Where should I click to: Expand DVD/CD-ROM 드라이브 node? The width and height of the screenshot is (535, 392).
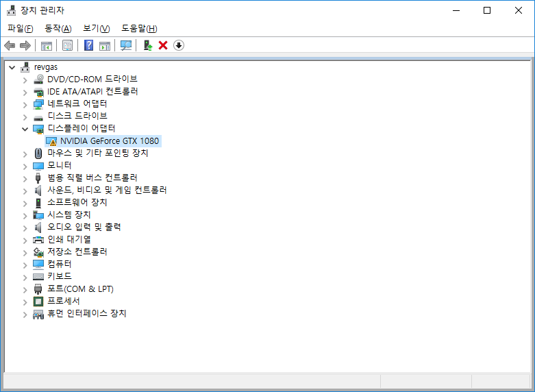(x=25, y=80)
